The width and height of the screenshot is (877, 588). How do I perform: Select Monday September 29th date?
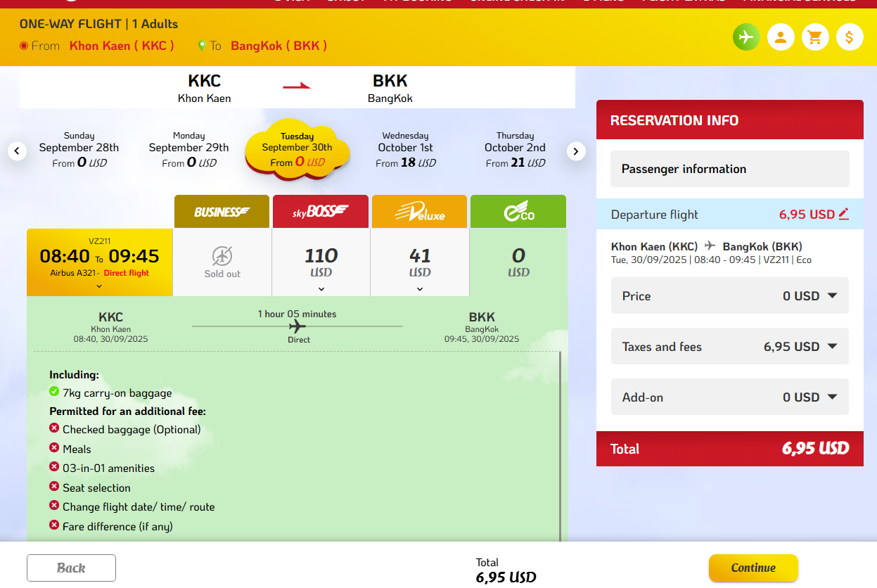188,149
